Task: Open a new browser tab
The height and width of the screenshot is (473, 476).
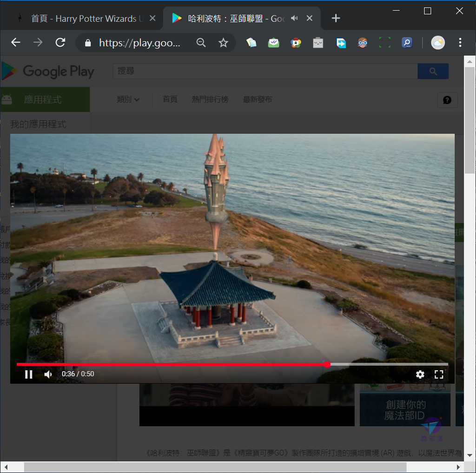Action: [336, 18]
